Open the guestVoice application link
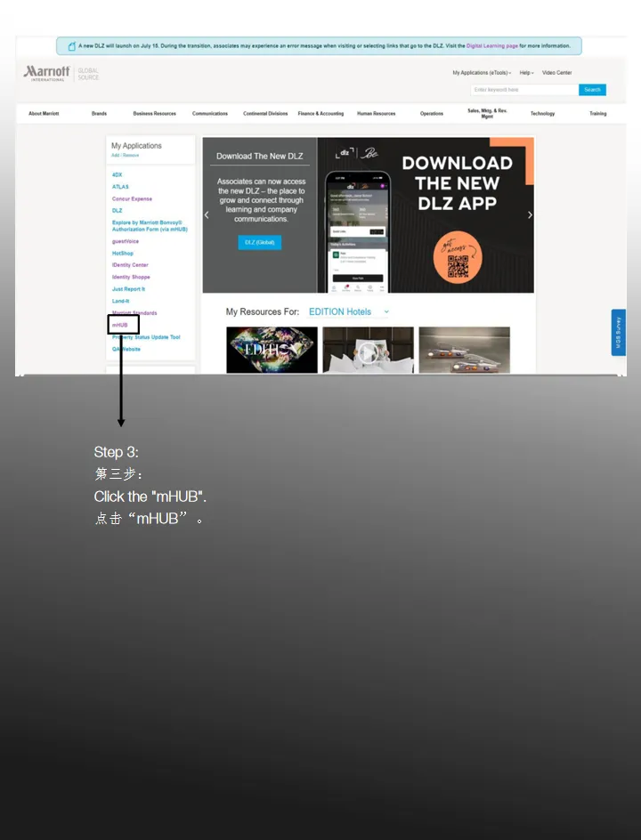The image size is (641, 840). pyautogui.click(x=125, y=242)
